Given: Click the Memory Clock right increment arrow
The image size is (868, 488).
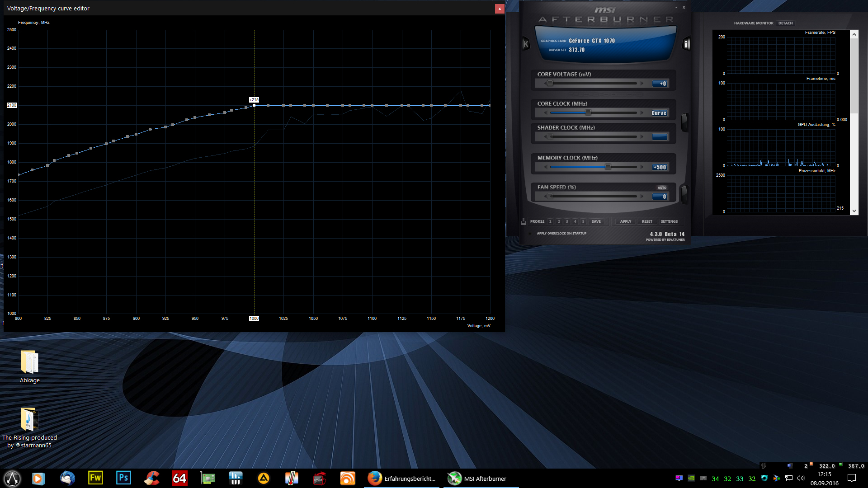Looking at the screenshot, I should 642,167.
